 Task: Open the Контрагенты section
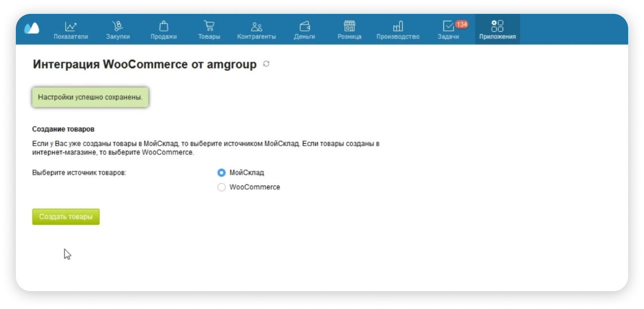[256, 30]
